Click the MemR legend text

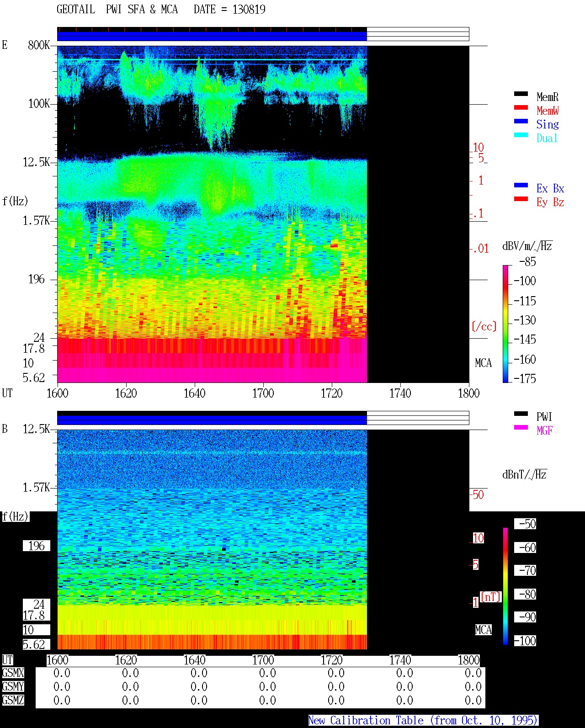(x=548, y=97)
